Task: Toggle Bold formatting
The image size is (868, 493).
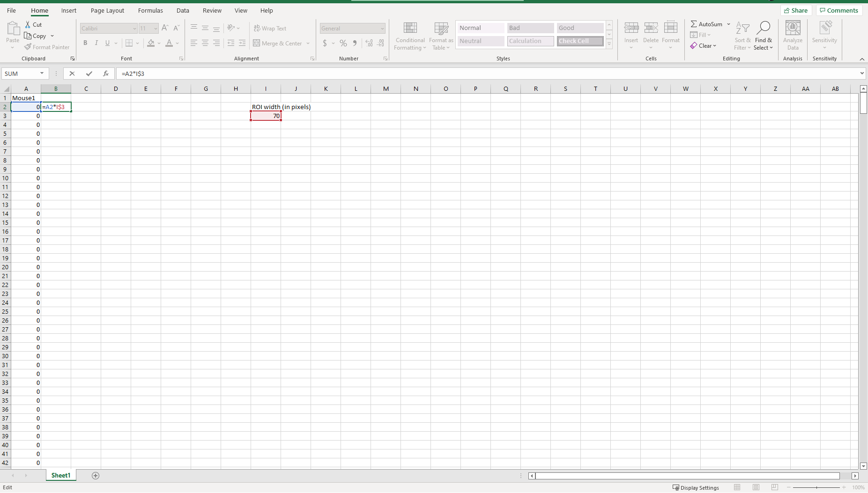Action: (x=85, y=43)
